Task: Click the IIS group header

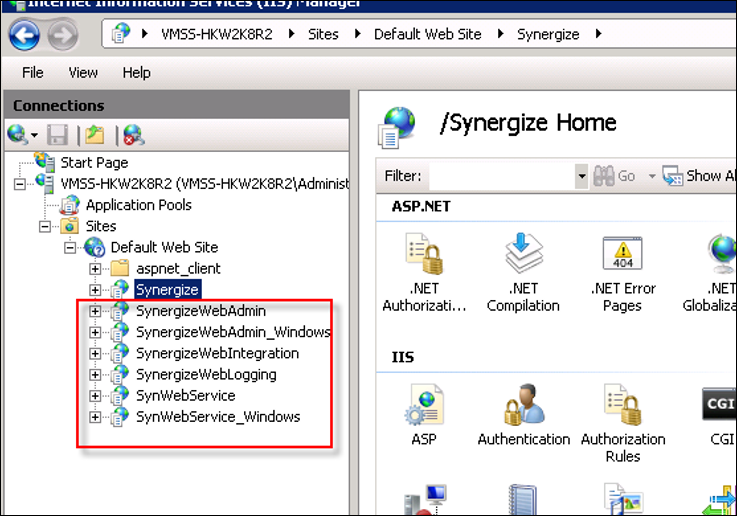Action: click(x=403, y=357)
